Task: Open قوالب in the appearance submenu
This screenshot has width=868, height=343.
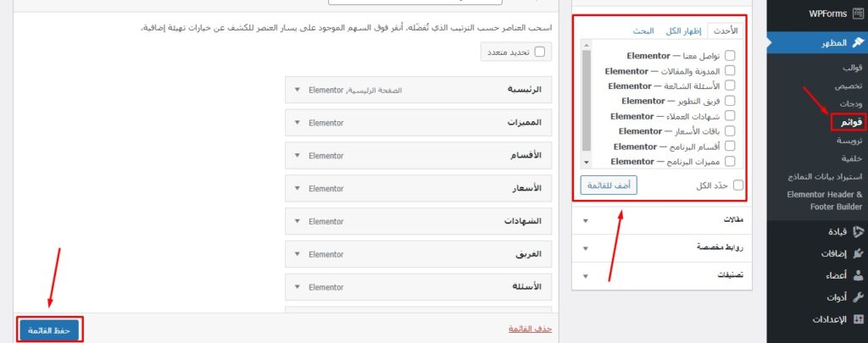Action: tap(853, 68)
